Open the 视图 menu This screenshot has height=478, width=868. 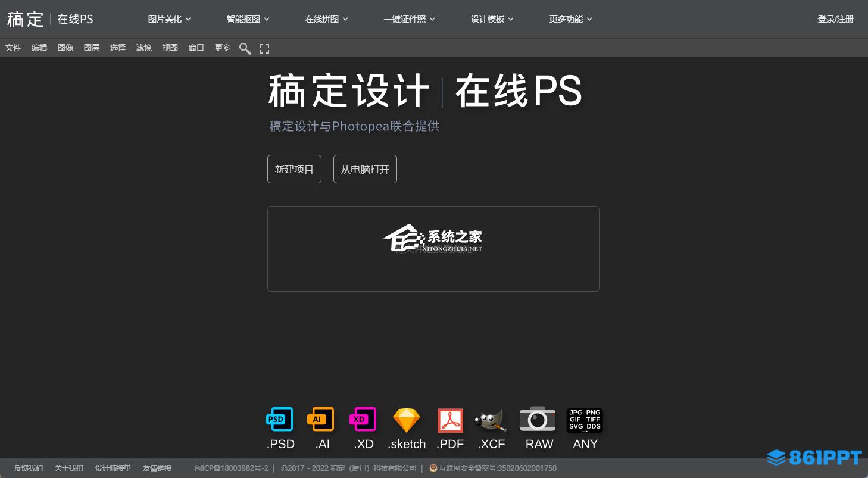(170, 48)
